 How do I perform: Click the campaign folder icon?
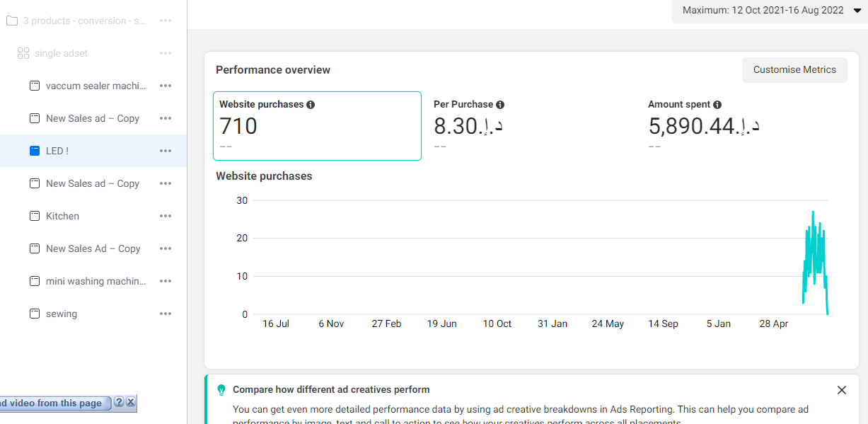tap(11, 21)
